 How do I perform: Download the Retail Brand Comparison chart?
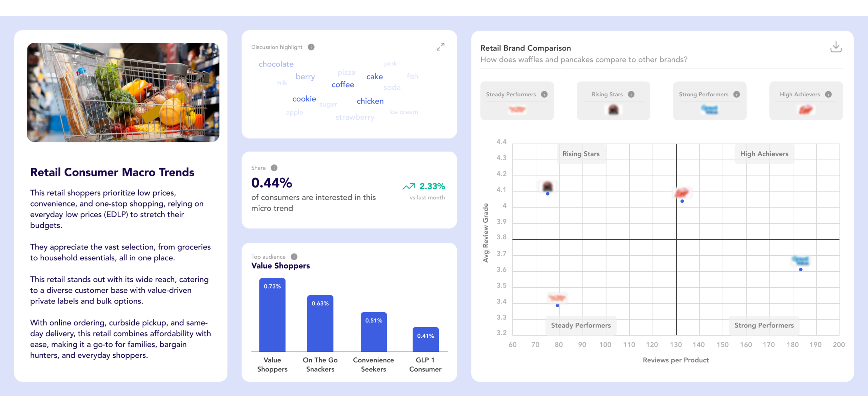[835, 47]
